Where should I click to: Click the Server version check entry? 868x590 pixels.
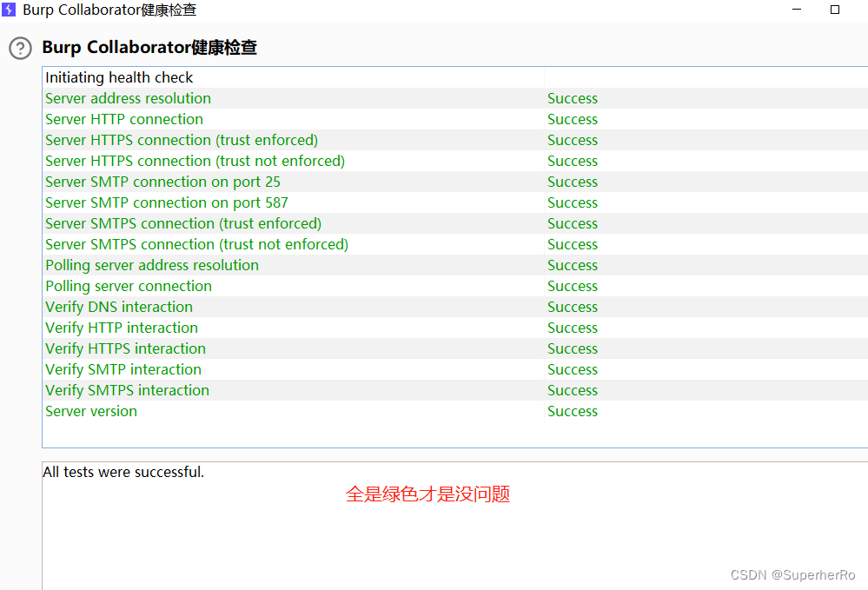[x=90, y=411]
